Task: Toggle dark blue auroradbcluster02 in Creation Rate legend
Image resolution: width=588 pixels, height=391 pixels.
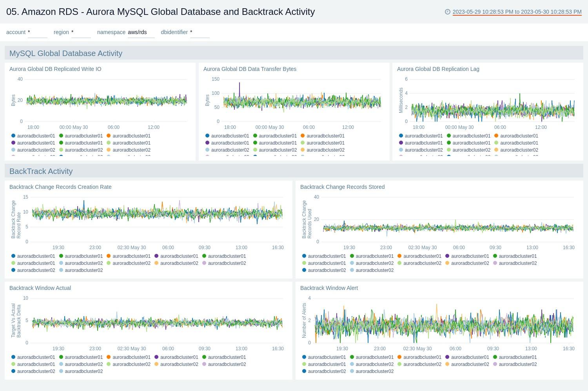Action: 33,270
